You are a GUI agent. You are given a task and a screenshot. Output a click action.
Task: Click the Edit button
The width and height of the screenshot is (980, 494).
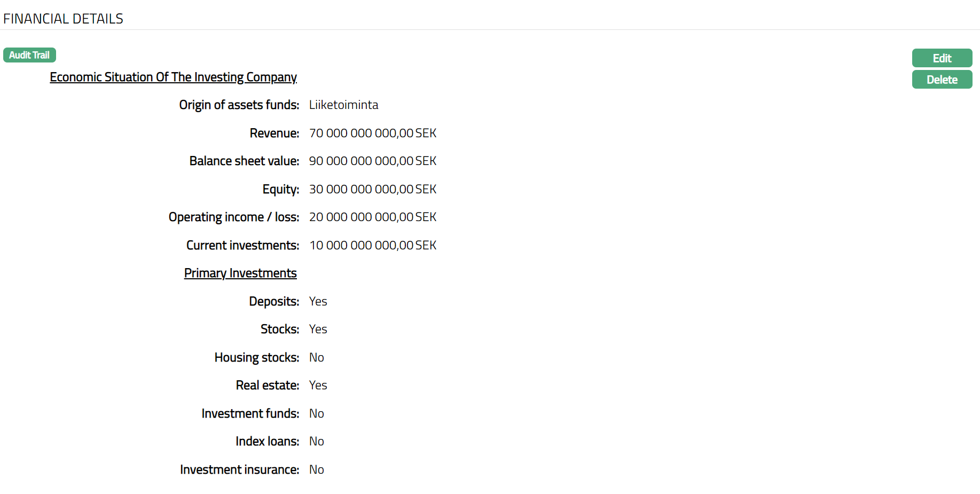pos(942,58)
